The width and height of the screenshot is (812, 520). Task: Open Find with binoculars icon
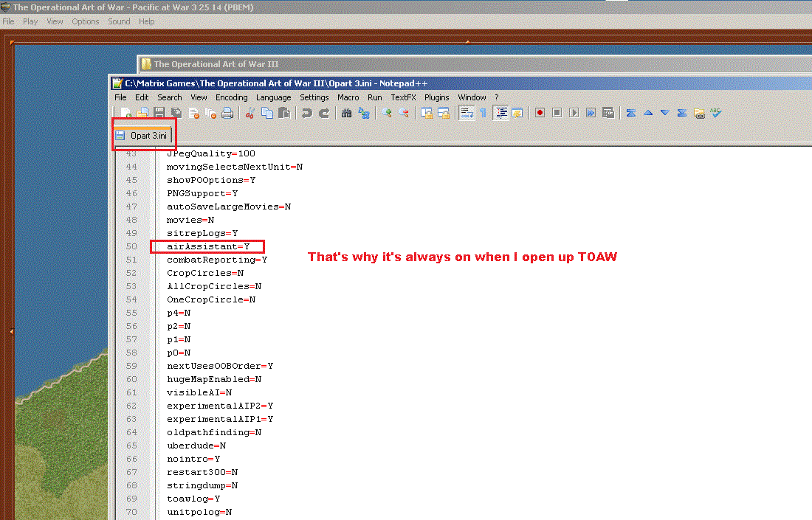[346, 113]
